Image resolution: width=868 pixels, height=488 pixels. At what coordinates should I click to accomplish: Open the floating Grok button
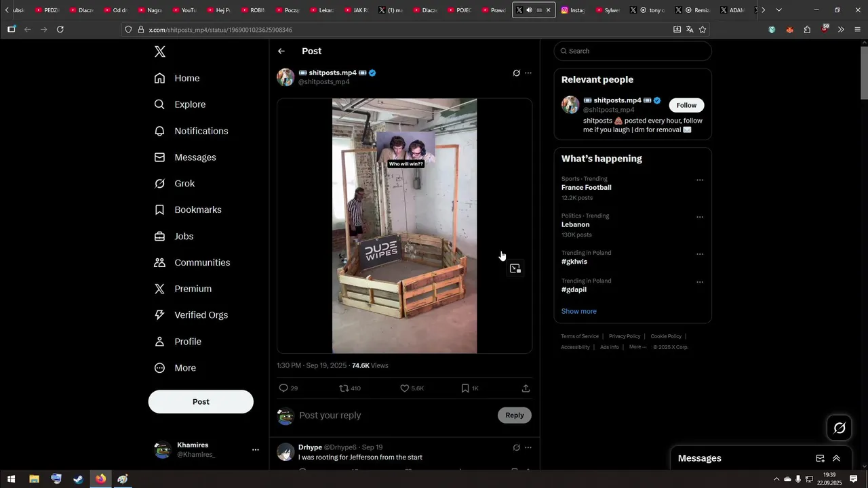(840, 428)
